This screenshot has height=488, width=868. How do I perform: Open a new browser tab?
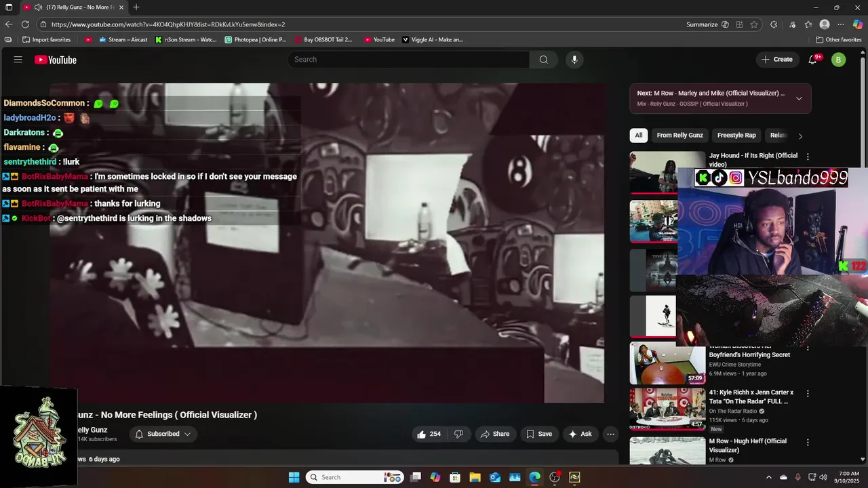pos(136,7)
